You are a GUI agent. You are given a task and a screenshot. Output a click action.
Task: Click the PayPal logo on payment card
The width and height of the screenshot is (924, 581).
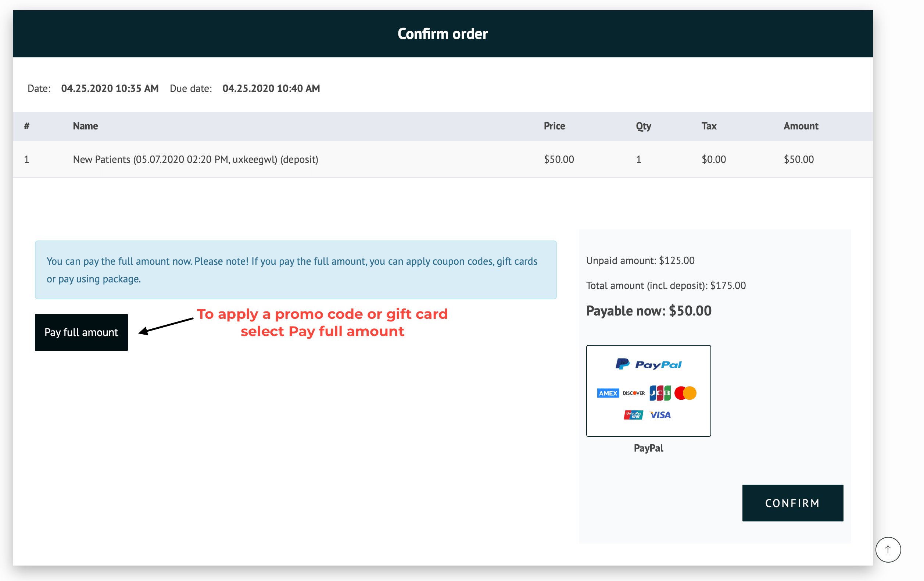(648, 364)
